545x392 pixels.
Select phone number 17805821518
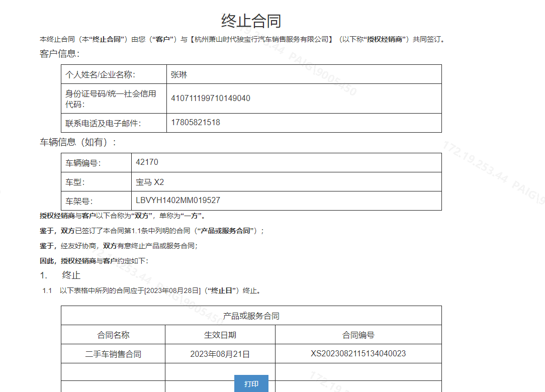(196, 122)
